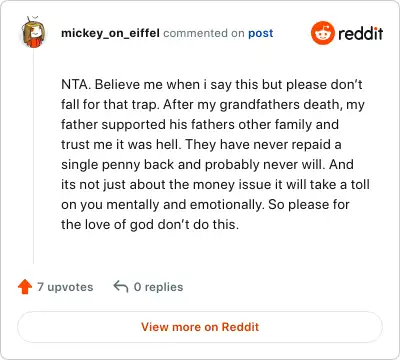The width and height of the screenshot is (400, 360).
Task: Open the mickey_on_eiffel username profile link
Action: pyautogui.click(x=110, y=33)
